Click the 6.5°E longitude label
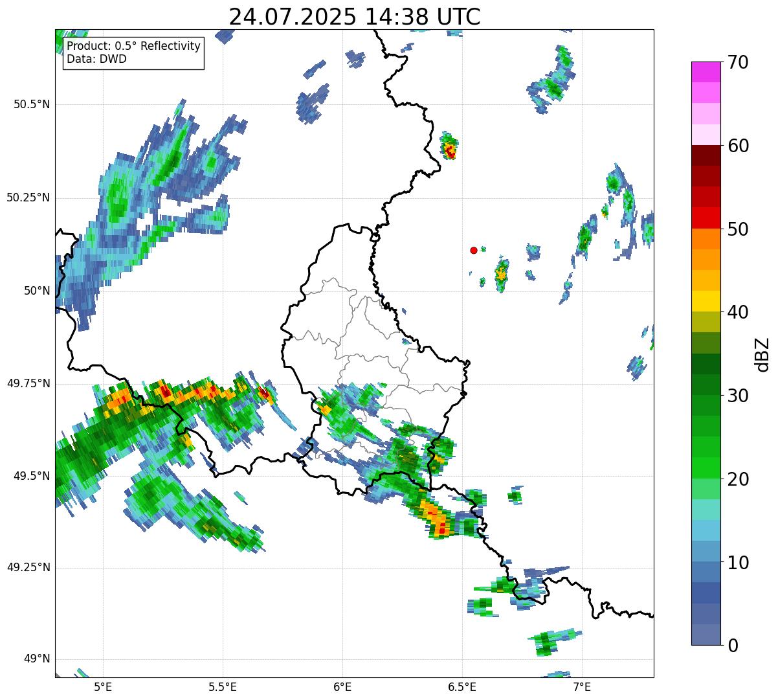 pyautogui.click(x=462, y=686)
